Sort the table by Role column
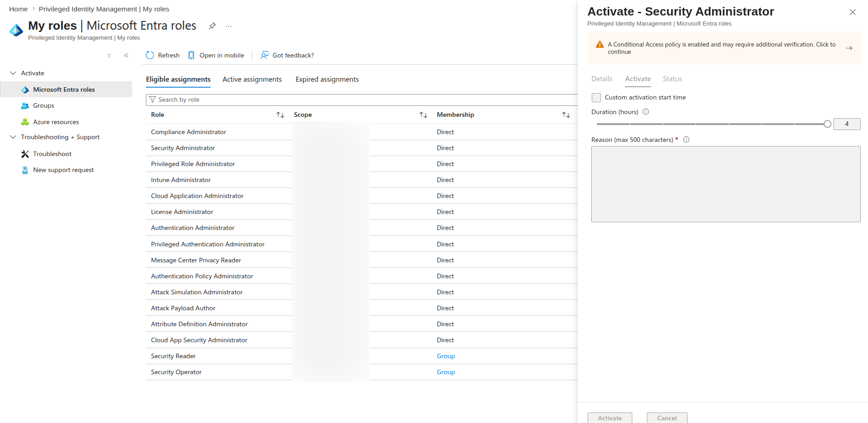This screenshot has height=423, width=868. point(280,115)
